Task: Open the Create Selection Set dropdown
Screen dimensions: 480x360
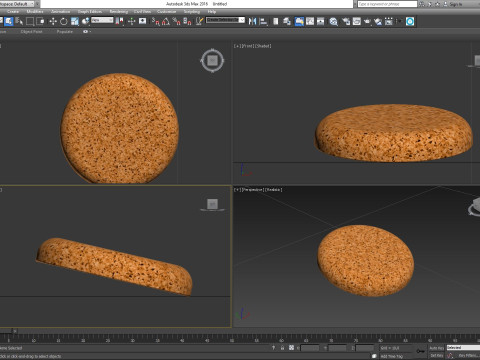Action: coord(226,20)
